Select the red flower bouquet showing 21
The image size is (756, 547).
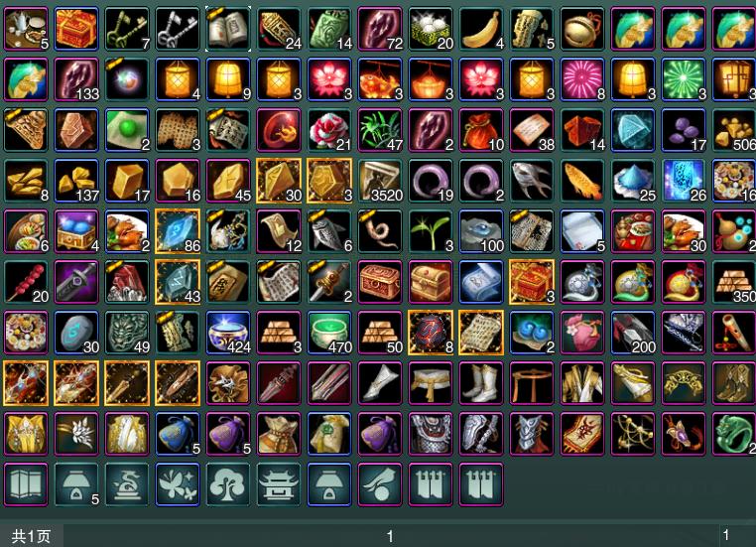pyautogui.click(x=329, y=130)
